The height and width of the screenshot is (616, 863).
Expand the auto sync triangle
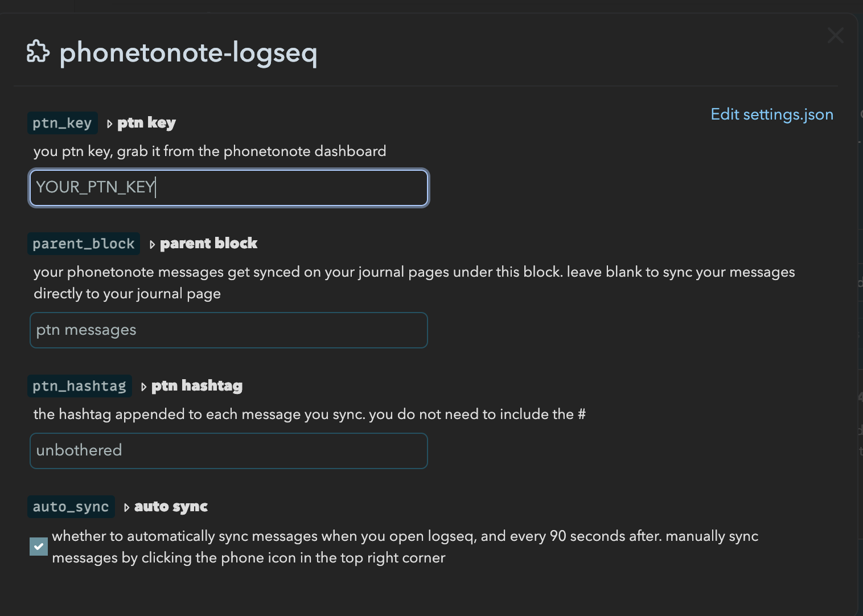tap(127, 507)
